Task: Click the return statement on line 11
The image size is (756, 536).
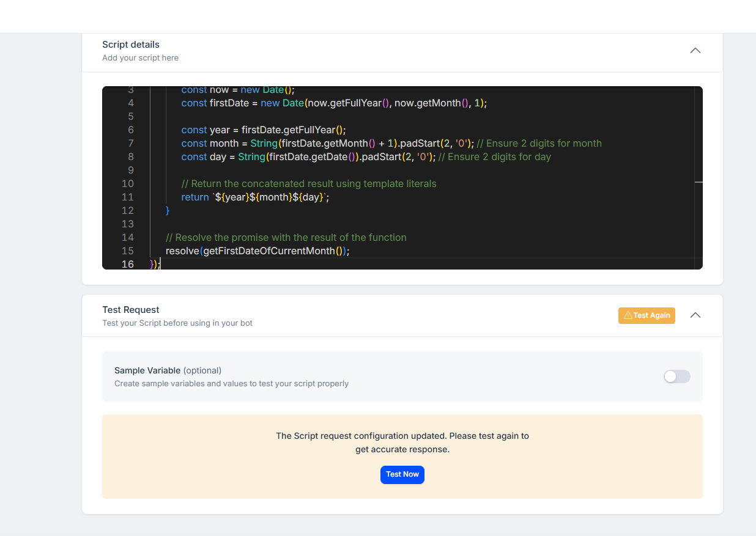Action: (x=255, y=197)
